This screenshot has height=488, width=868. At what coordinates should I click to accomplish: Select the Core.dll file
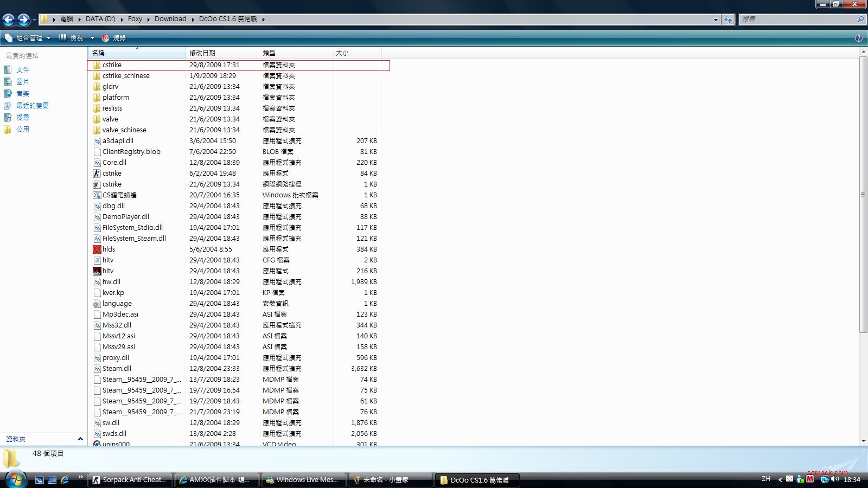pos(114,163)
